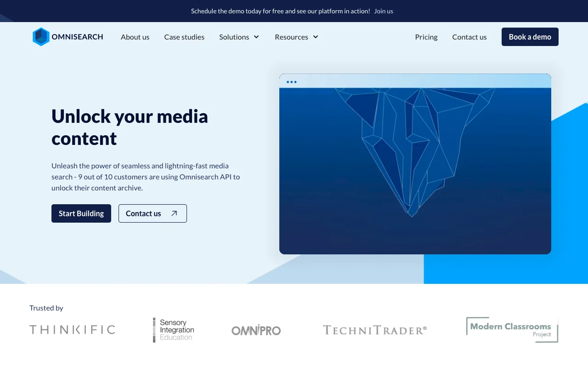Follow the Join us link in the banner
The image size is (588, 368).
coord(383,11)
